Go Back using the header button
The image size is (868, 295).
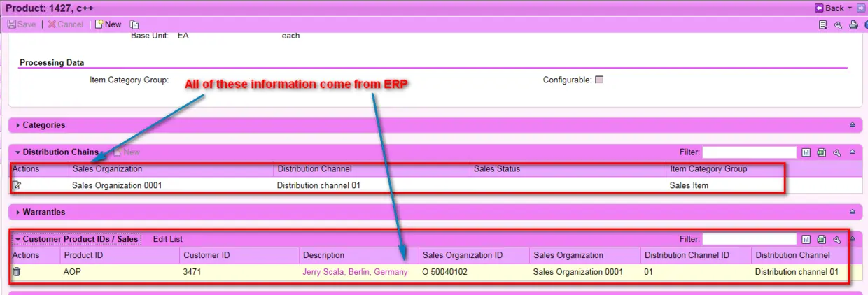829,8
